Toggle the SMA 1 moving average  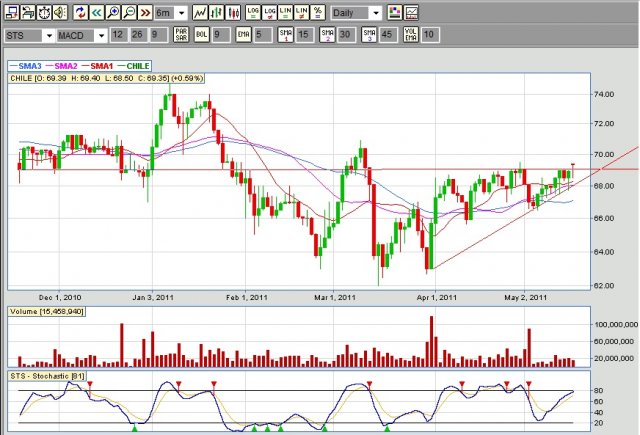click(286, 34)
